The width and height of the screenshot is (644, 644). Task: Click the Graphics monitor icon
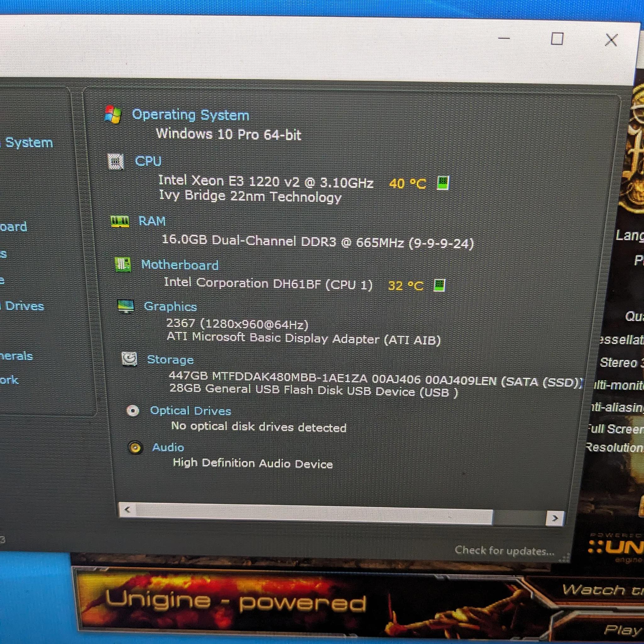126,306
